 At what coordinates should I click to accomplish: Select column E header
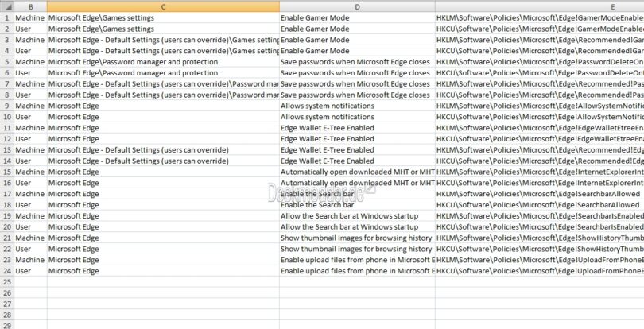(x=539, y=6)
